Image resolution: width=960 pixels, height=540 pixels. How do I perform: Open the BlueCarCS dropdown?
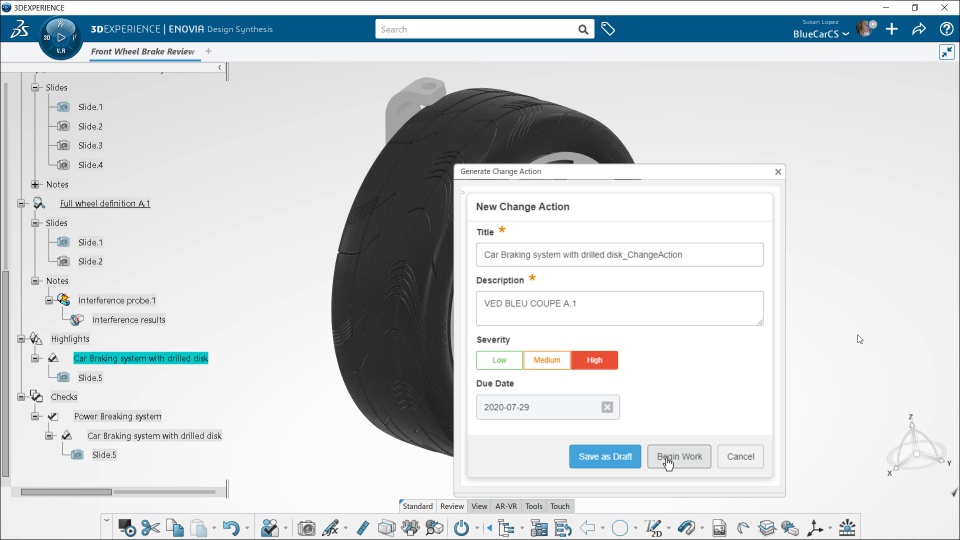coord(821,34)
